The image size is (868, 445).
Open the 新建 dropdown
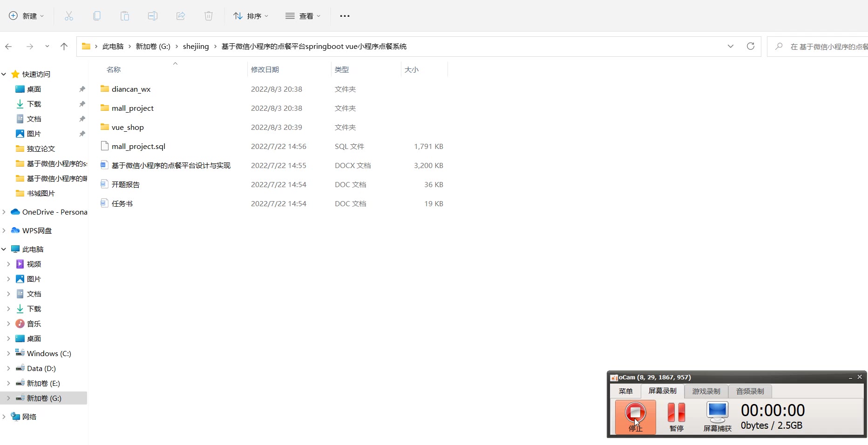click(27, 16)
